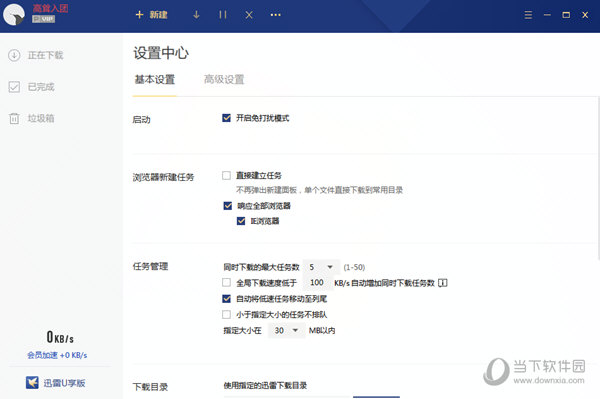Enable 全局下载速度低于 checkbox

point(227,283)
